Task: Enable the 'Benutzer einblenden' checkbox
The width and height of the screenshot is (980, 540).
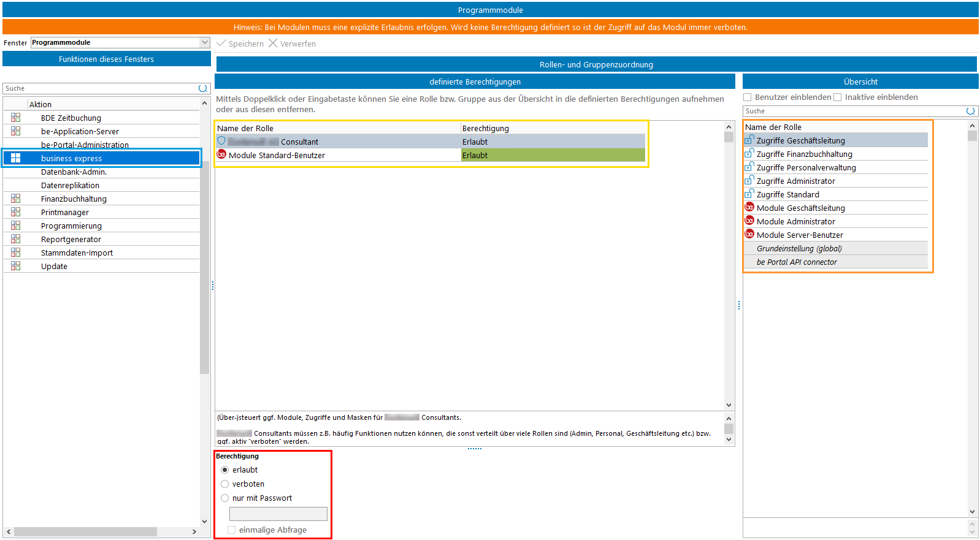Action: click(x=748, y=97)
